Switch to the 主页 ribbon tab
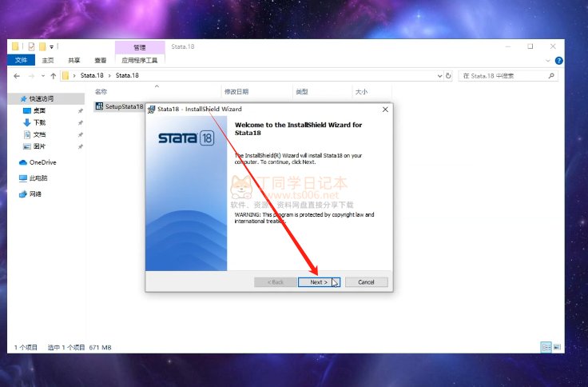This screenshot has height=387, width=588. click(x=48, y=60)
